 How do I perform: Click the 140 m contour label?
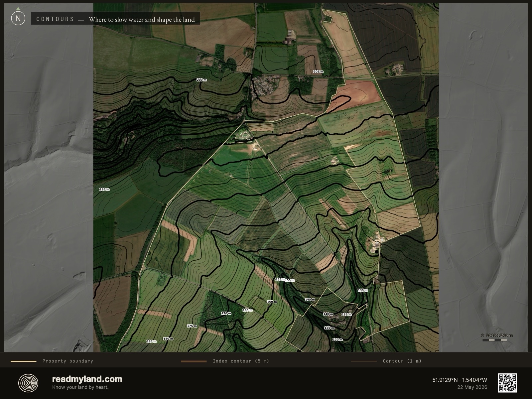[x=328, y=314]
